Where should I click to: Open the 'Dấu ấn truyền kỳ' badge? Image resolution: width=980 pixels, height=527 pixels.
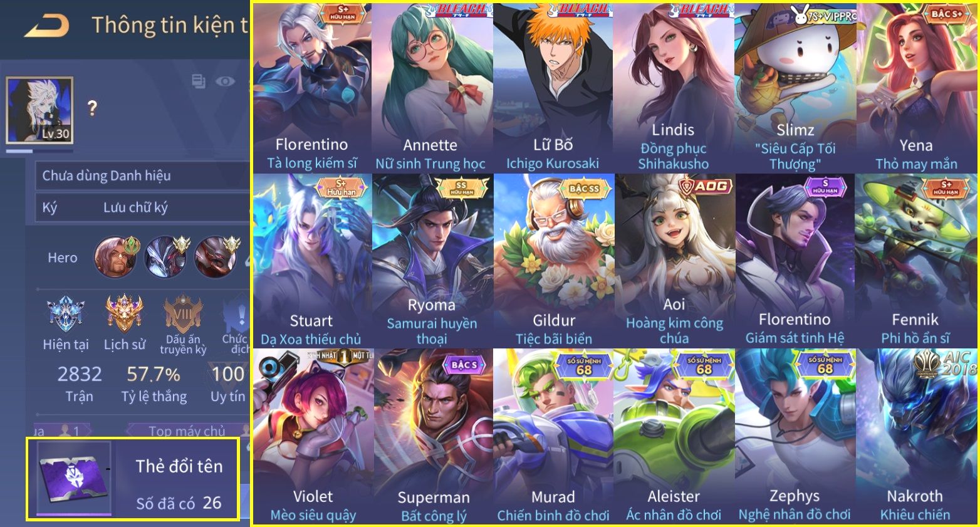tap(183, 325)
